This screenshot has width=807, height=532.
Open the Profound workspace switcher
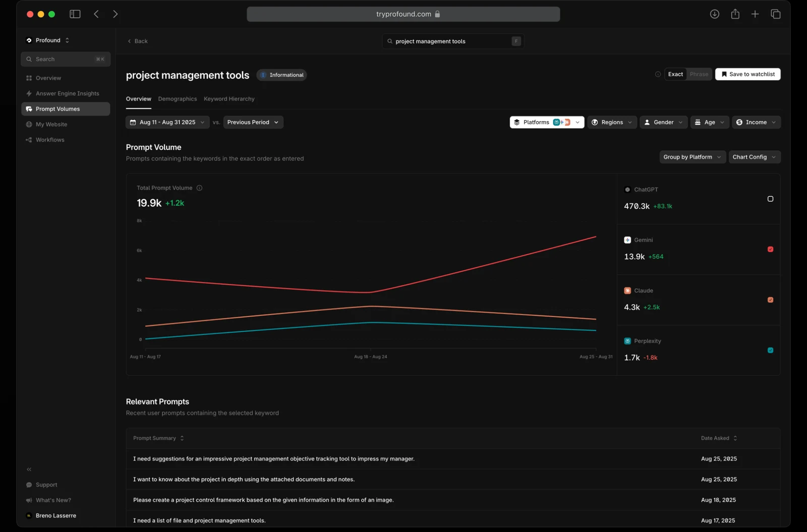coord(48,40)
